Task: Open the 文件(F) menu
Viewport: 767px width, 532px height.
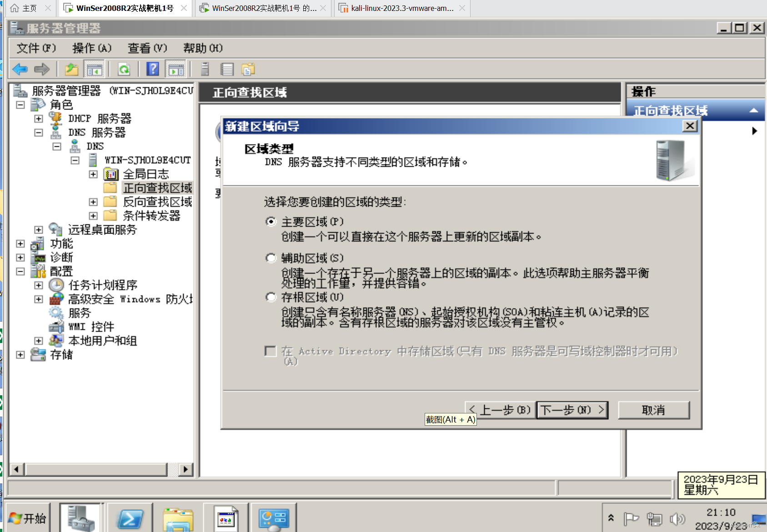Action: (36, 48)
